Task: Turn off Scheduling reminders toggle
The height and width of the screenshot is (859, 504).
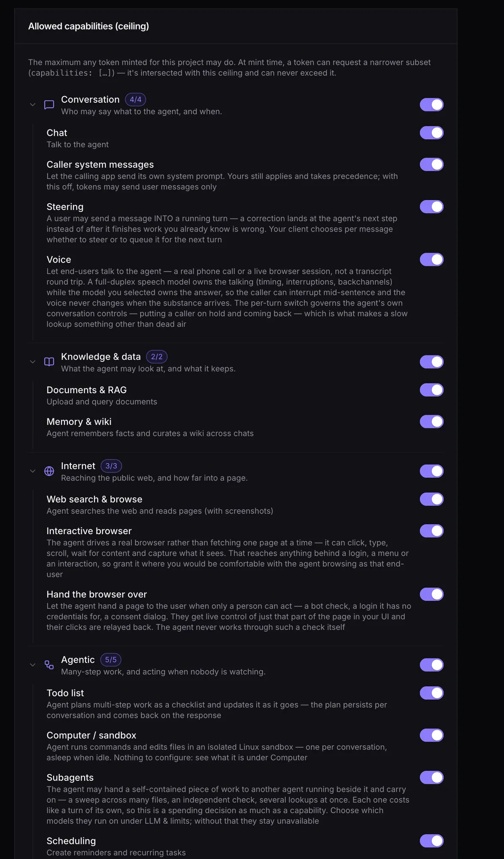Action: [431, 841]
